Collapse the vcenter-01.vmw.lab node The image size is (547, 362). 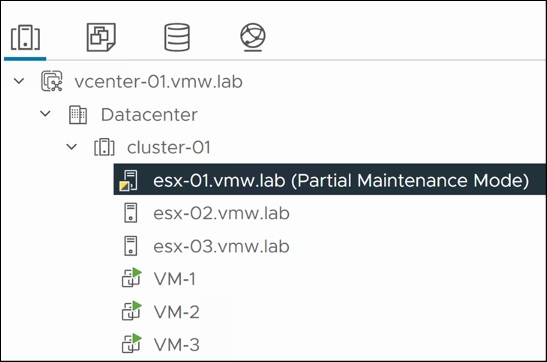click(19, 81)
